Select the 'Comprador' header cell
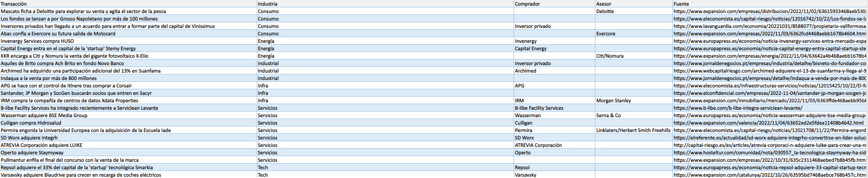Screen dimensions: 868x178 [555, 4]
